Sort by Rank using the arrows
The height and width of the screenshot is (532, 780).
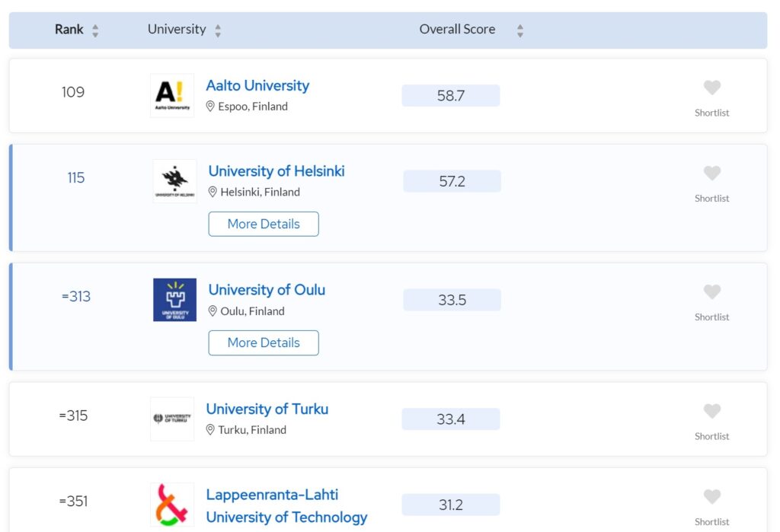click(95, 30)
